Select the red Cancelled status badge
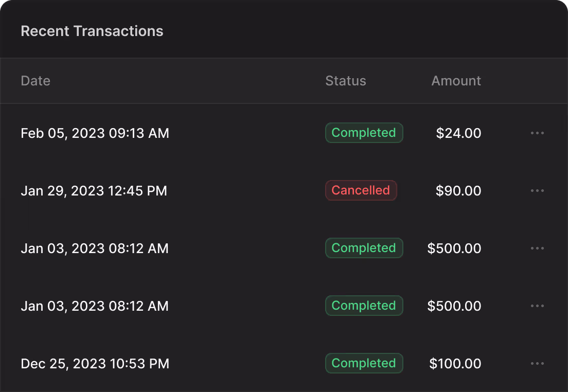 [361, 190]
